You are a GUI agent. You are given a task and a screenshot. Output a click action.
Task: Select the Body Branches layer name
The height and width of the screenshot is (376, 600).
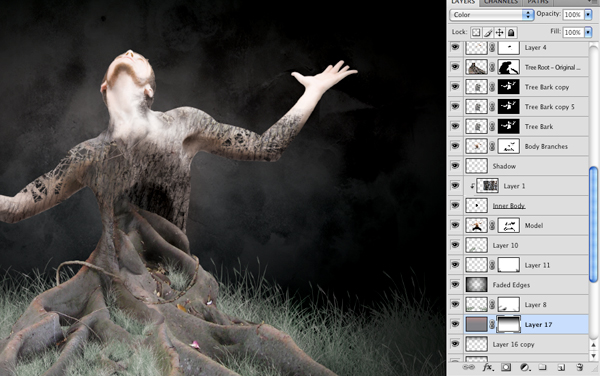tap(546, 146)
